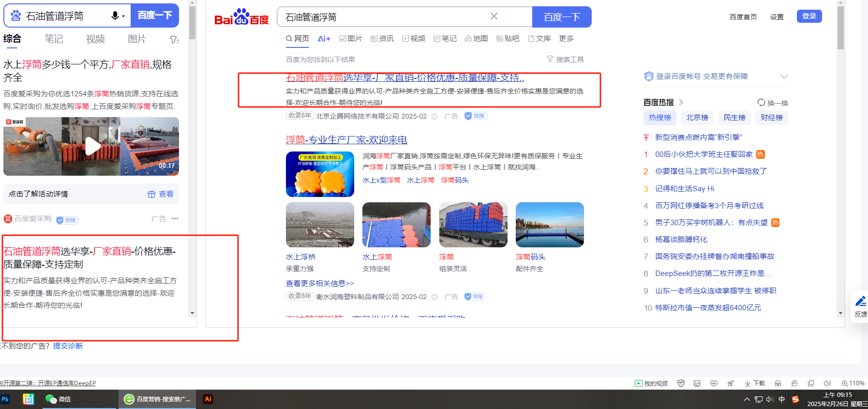Click the incognito glasses icon in status bar
This screenshot has width=868, height=409.
(x=778, y=383)
